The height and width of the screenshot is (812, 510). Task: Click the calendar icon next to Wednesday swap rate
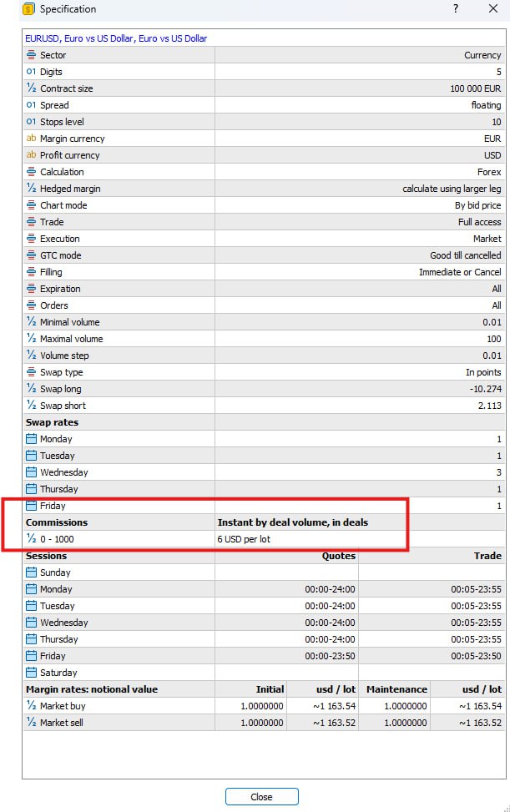(x=31, y=472)
